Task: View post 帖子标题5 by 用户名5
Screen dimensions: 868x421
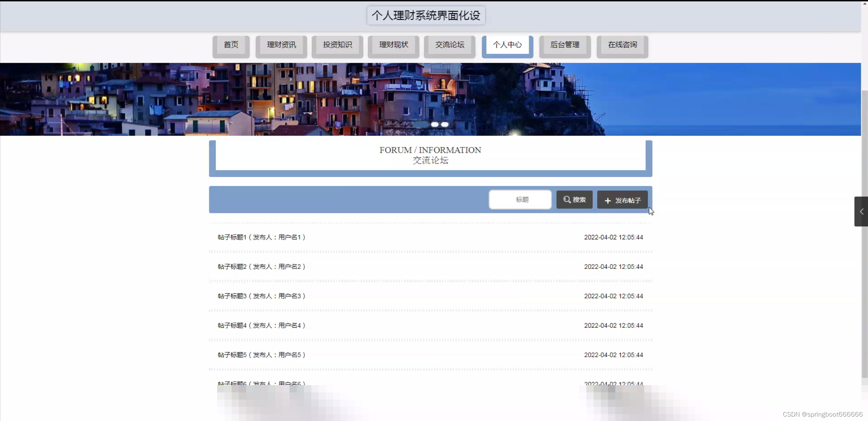Action: (261, 355)
